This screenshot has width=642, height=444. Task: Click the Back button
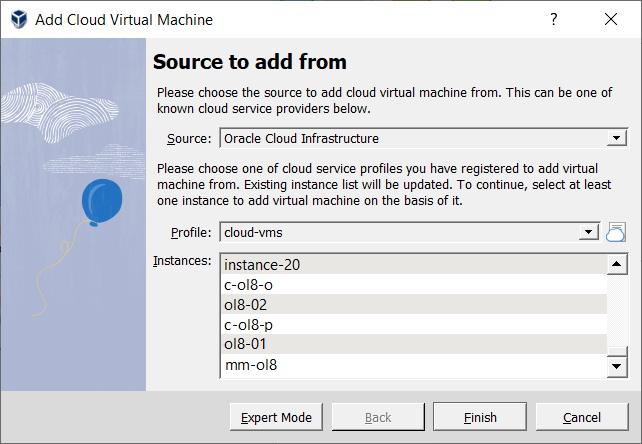pyautogui.click(x=378, y=417)
